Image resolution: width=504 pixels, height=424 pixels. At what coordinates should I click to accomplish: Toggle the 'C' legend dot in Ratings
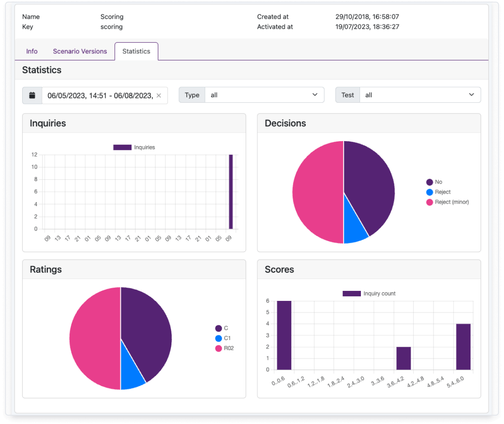tap(218, 328)
